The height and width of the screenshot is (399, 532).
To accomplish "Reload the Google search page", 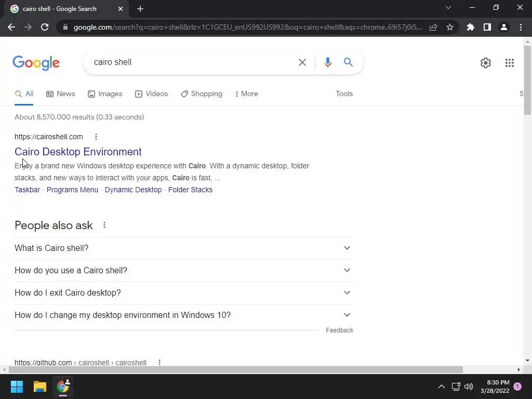I will coord(45,27).
